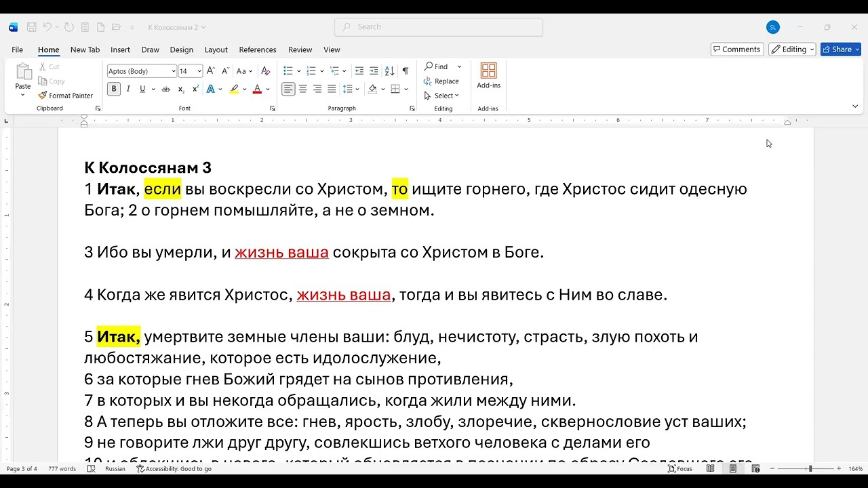
Task: Zoom in with the plus button
Action: (839, 468)
